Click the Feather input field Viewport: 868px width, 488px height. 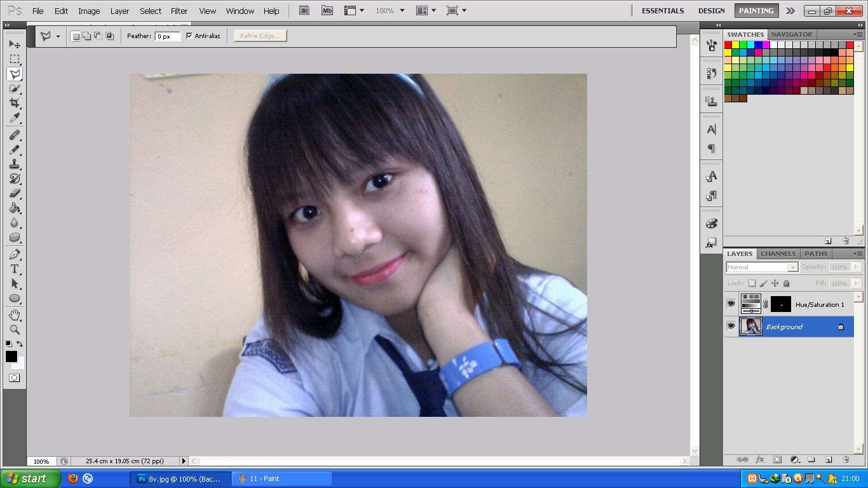[x=168, y=36]
